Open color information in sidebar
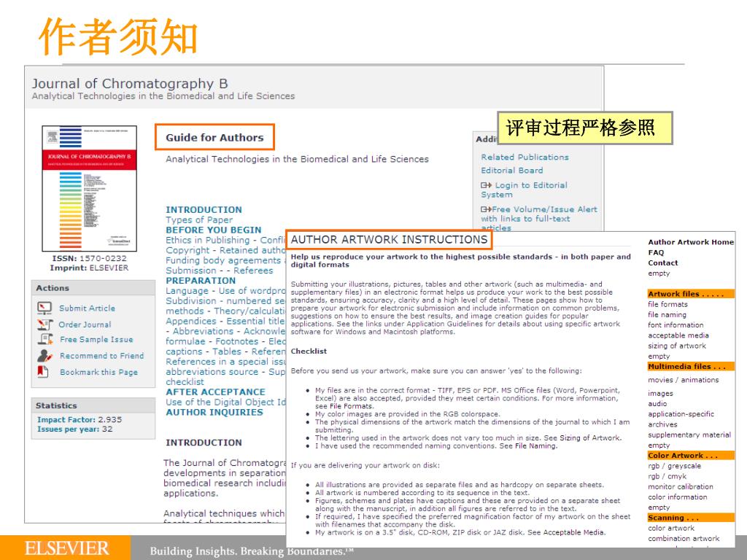The image size is (747, 560). (678, 497)
